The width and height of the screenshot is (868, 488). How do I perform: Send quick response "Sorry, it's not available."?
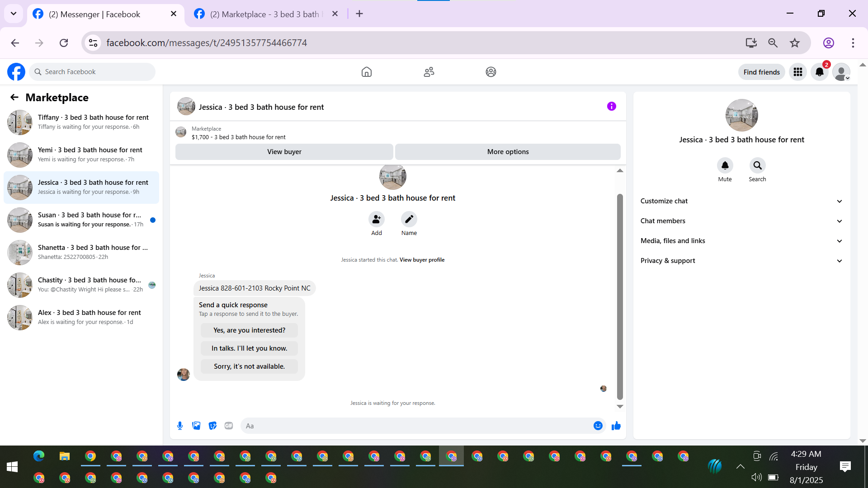click(249, 366)
